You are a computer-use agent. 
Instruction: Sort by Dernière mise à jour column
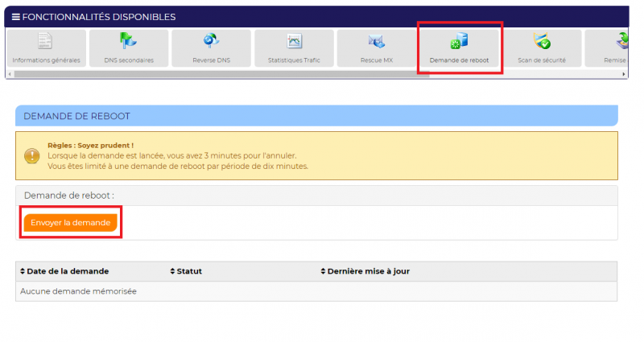click(x=365, y=271)
